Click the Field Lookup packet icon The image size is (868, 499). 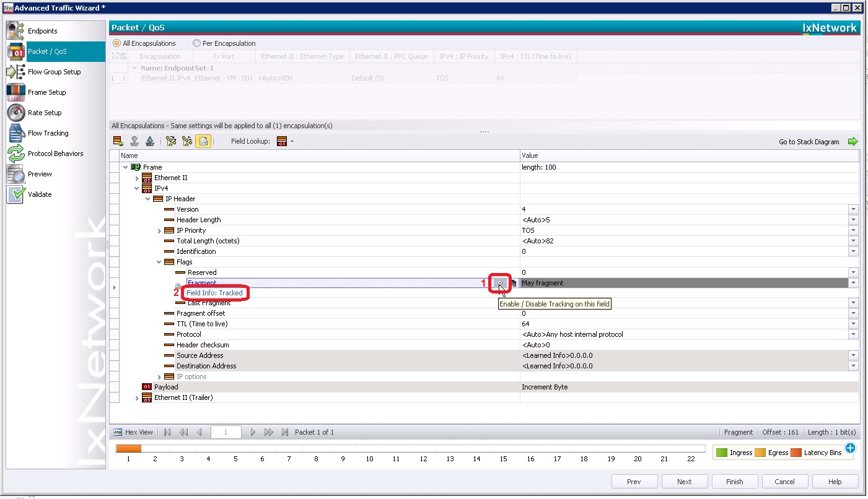pyautogui.click(x=281, y=141)
